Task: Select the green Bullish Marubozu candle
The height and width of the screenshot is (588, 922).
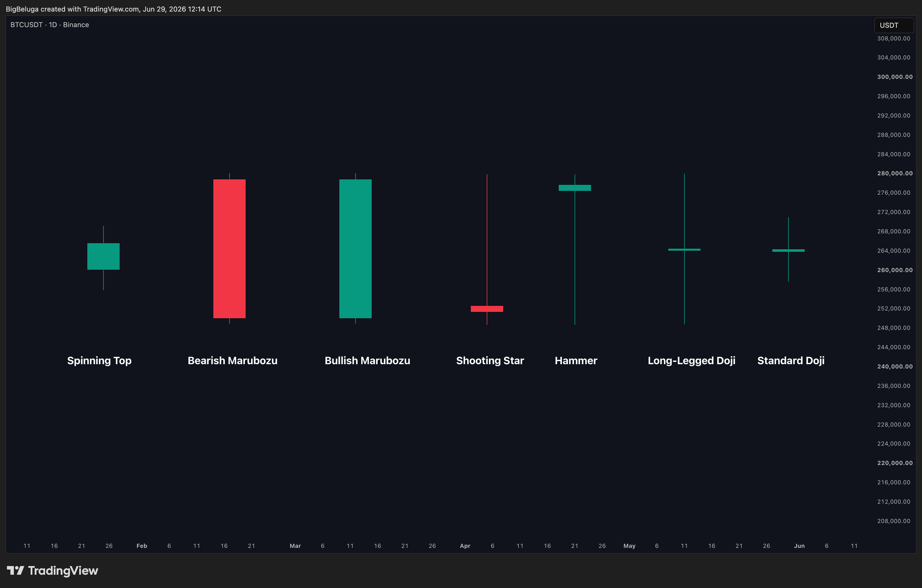Action: tap(355, 249)
